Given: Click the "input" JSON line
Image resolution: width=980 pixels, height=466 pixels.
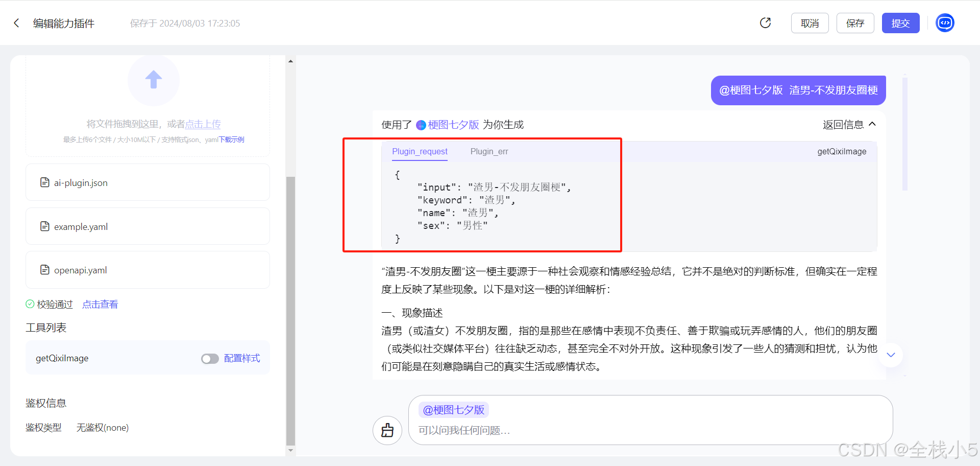Looking at the screenshot, I should pyautogui.click(x=494, y=188).
